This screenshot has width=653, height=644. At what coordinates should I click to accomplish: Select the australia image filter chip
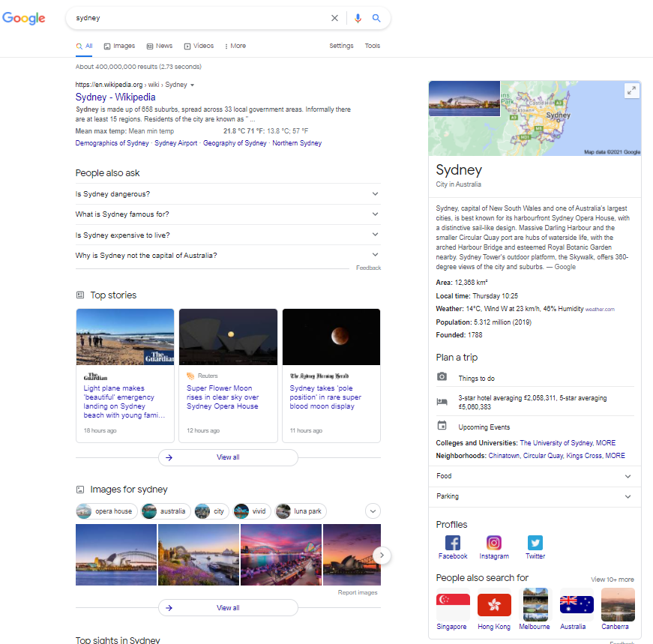click(x=166, y=511)
